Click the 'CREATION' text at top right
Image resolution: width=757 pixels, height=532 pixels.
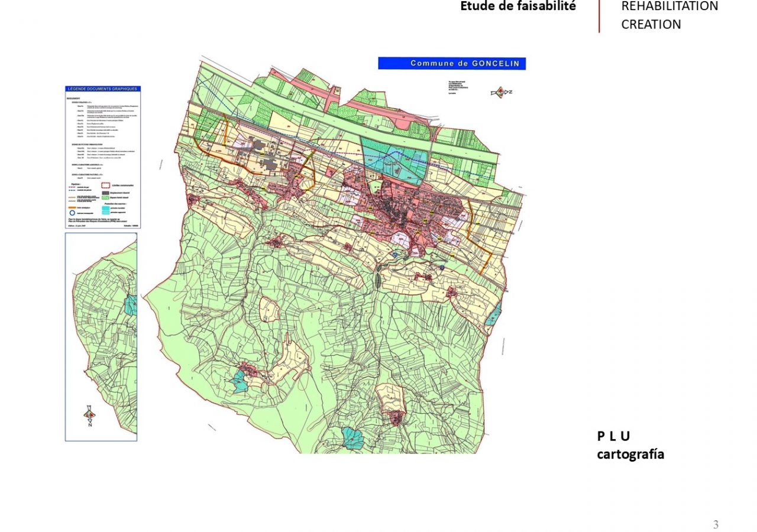(x=651, y=24)
